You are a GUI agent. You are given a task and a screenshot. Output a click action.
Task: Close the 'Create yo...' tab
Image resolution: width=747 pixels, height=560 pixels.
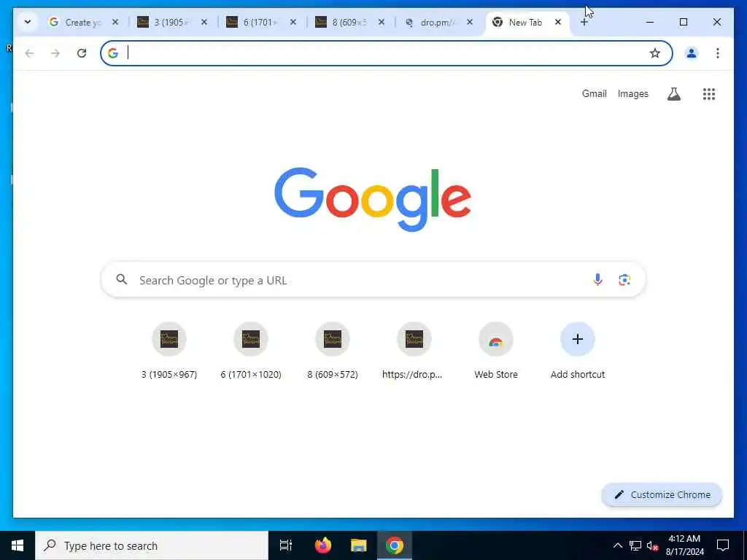coord(115,22)
